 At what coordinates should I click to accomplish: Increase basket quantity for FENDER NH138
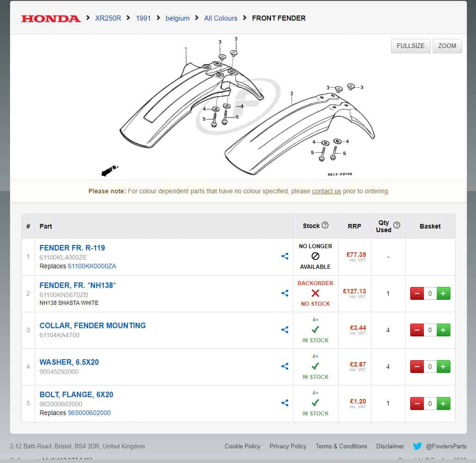pyautogui.click(x=443, y=293)
